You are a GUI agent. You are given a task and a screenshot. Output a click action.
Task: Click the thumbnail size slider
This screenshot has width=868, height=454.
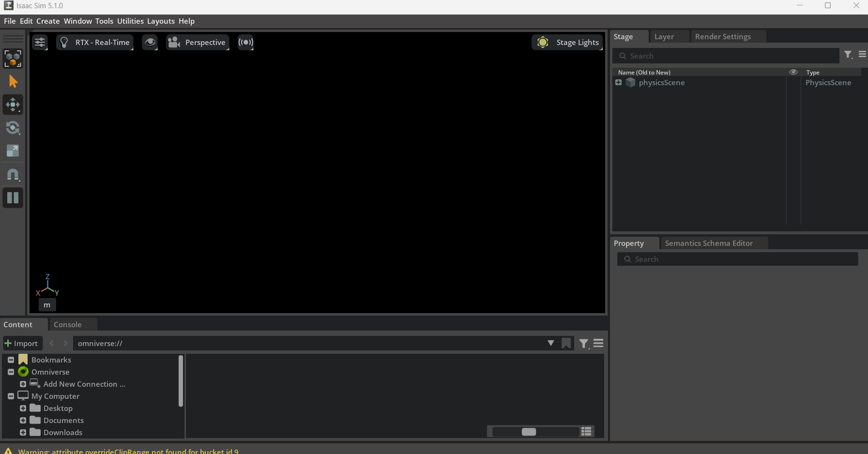point(534,432)
